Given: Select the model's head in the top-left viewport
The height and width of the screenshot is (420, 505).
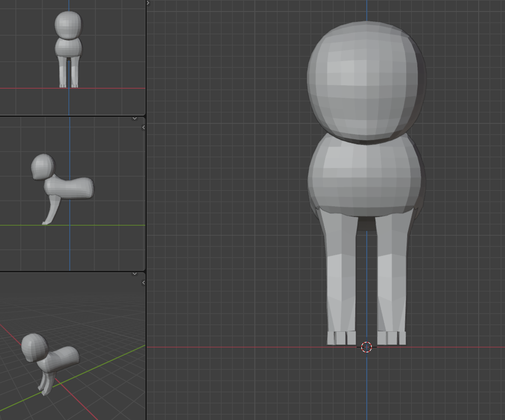Looking at the screenshot, I should point(68,24).
